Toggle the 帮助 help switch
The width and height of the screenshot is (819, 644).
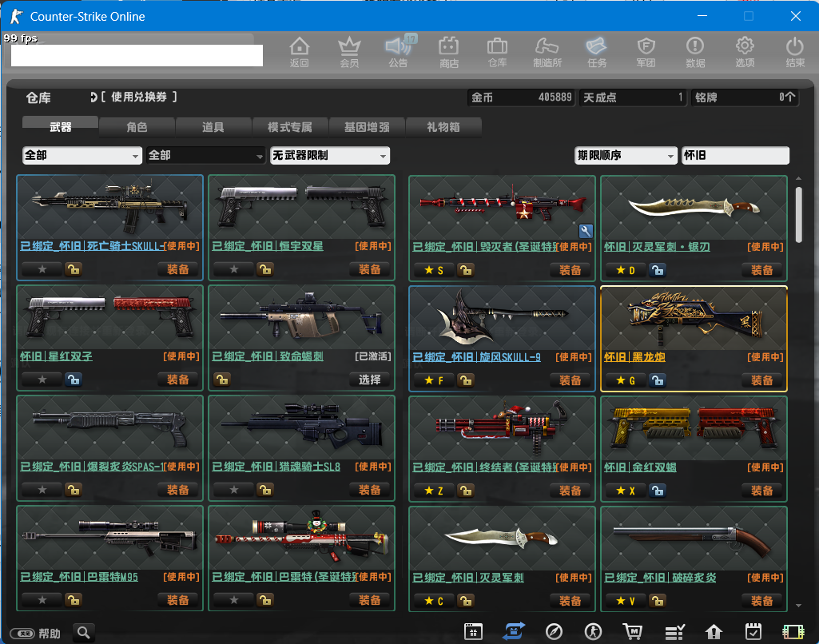(22, 634)
